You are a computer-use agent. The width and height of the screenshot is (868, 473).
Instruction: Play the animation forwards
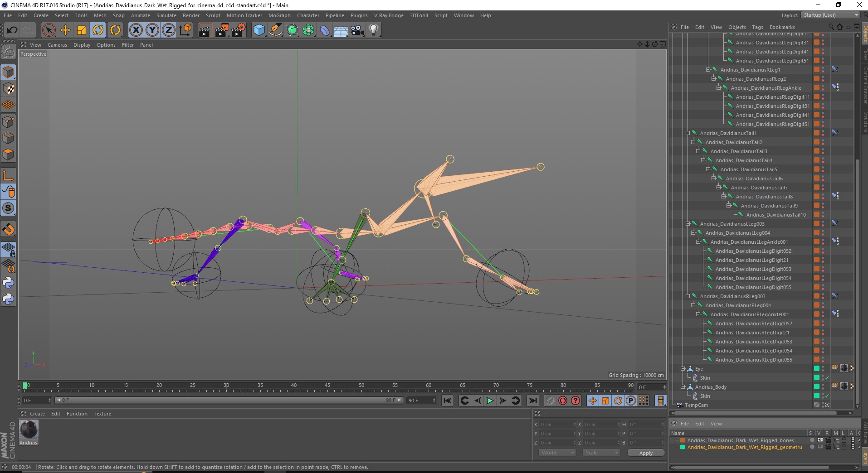tap(490, 401)
